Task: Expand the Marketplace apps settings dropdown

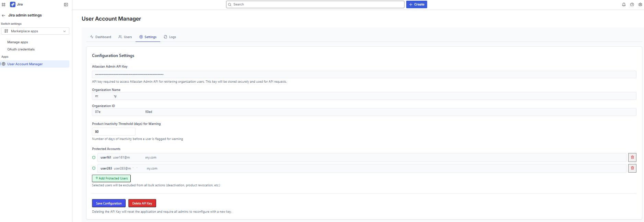Action: pos(35,31)
